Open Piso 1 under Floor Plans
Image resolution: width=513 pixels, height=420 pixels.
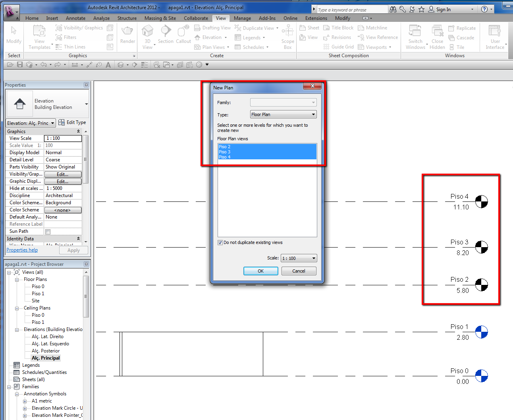point(38,294)
